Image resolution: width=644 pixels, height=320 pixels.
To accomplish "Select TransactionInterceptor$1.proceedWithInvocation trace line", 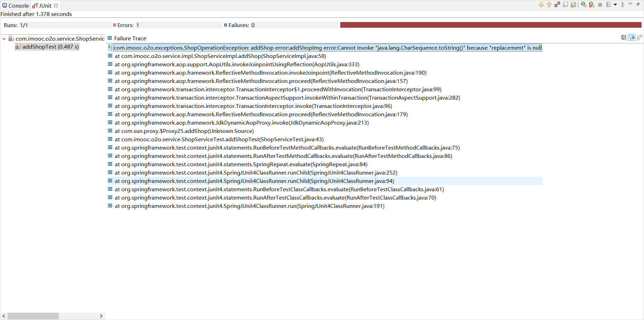I will pyautogui.click(x=278, y=89).
